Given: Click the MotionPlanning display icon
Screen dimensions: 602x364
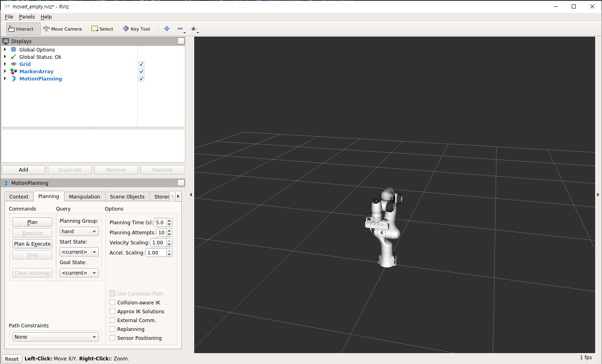Looking at the screenshot, I should pyautogui.click(x=14, y=79).
